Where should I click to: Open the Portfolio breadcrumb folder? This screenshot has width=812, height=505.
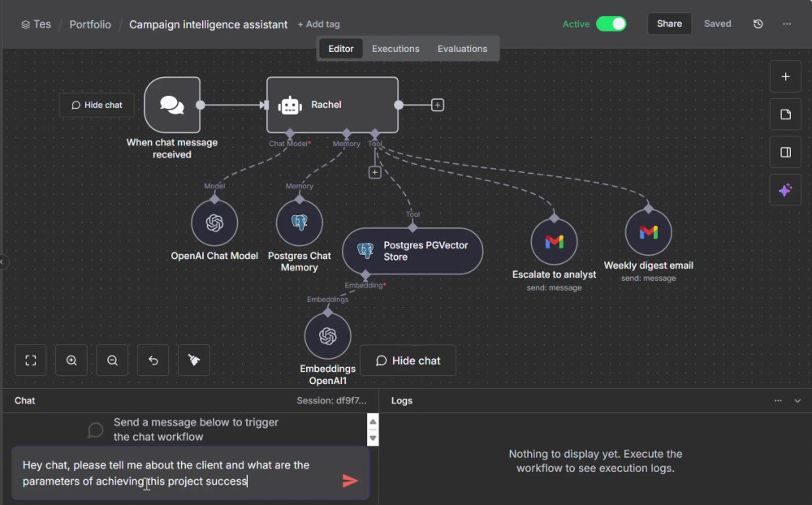tap(90, 24)
